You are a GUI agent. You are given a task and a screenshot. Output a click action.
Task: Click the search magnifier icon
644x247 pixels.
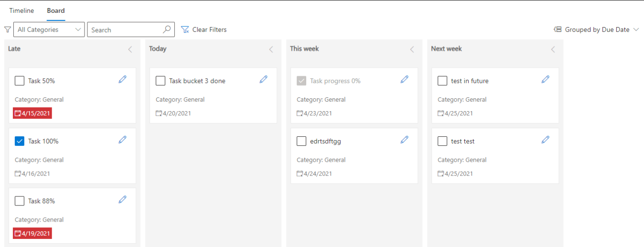pos(167,30)
